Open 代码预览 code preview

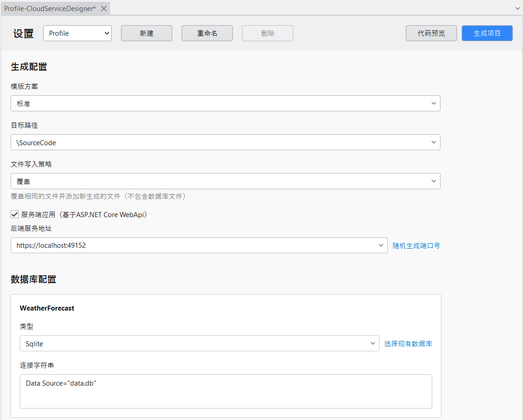(x=431, y=33)
